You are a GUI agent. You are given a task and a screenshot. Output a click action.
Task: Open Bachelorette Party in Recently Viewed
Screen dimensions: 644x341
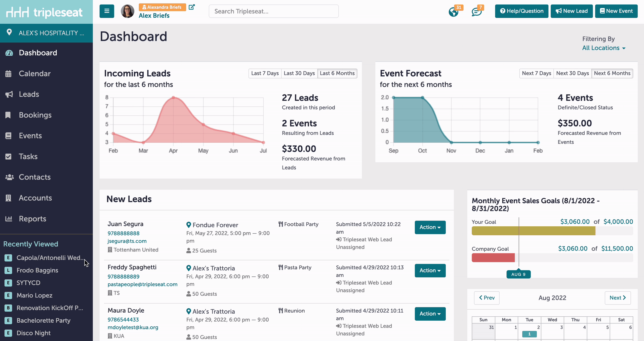coord(44,320)
